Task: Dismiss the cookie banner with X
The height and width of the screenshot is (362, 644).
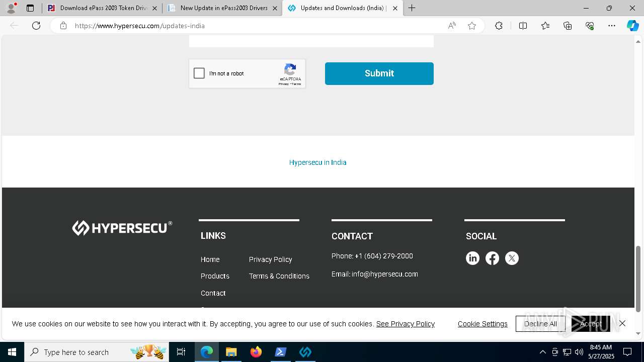Action: [x=622, y=323]
